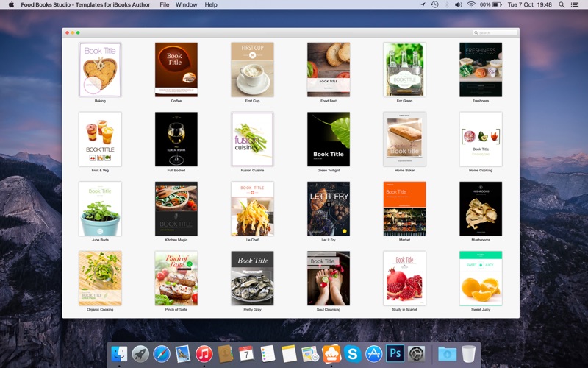Click Food Books Studio chef hat dock icon
This screenshot has height=368, width=588.
coord(331,354)
